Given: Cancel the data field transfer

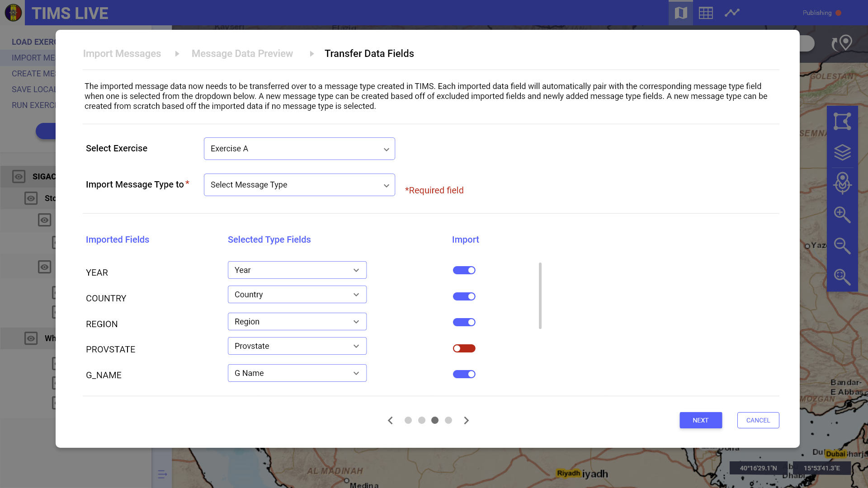Looking at the screenshot, I should tap(758, 420).
